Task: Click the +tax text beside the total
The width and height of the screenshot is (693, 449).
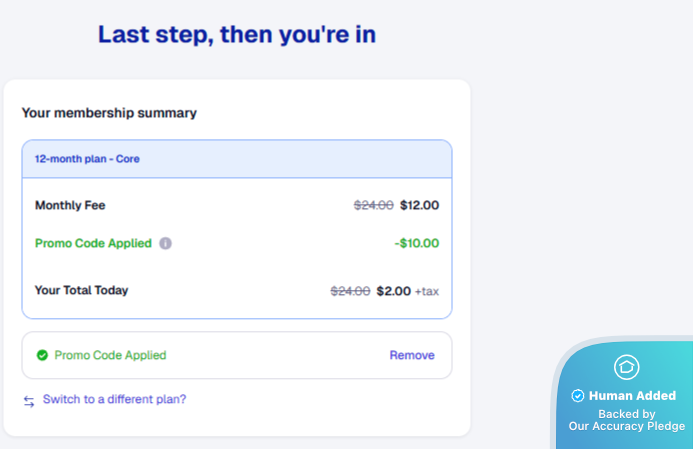Action: 427,291
